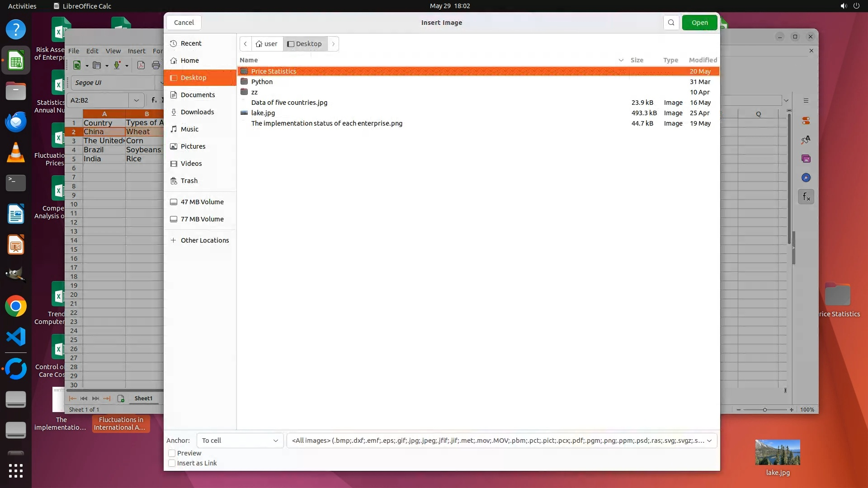This screenshot has width=868, height=488.
Task: Click the user path breadcrumb
Action: 267,44
